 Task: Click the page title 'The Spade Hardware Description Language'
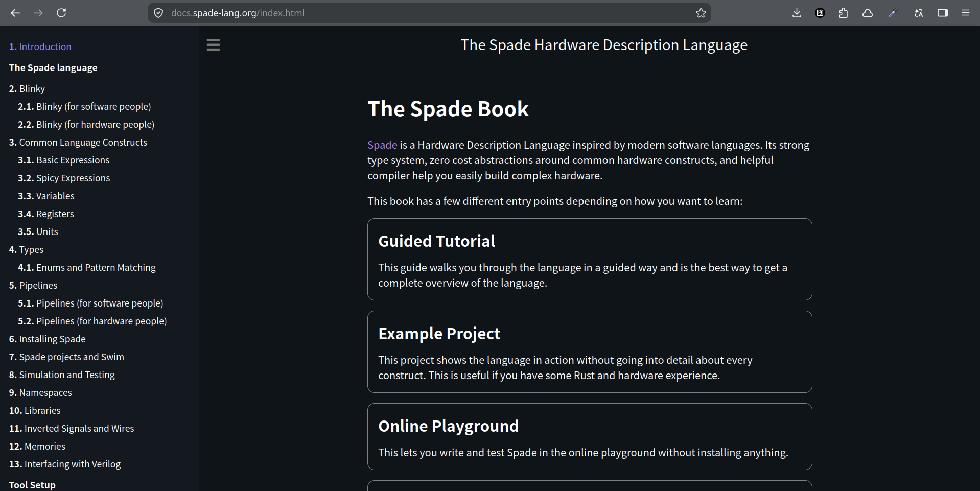pyautogui.click(x=604, y=45)
